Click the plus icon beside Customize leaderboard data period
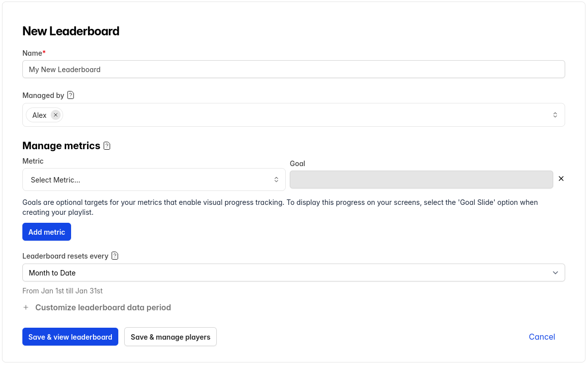The height and width of the screenshot is (365, 588). pyautogui.click(x=26, y=307)
